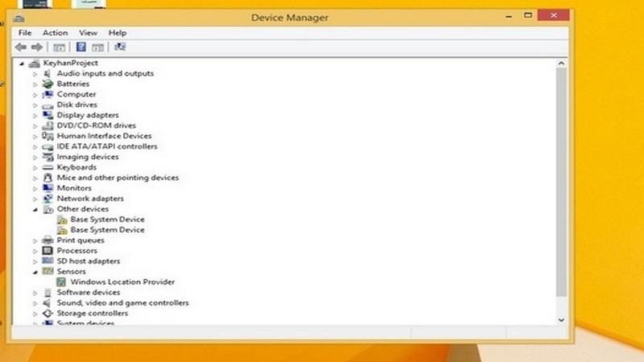The height and width of the screenshot is (362, 644).
Task: Select Mice and other pointing devices label
Action: [x=118, y=178]
